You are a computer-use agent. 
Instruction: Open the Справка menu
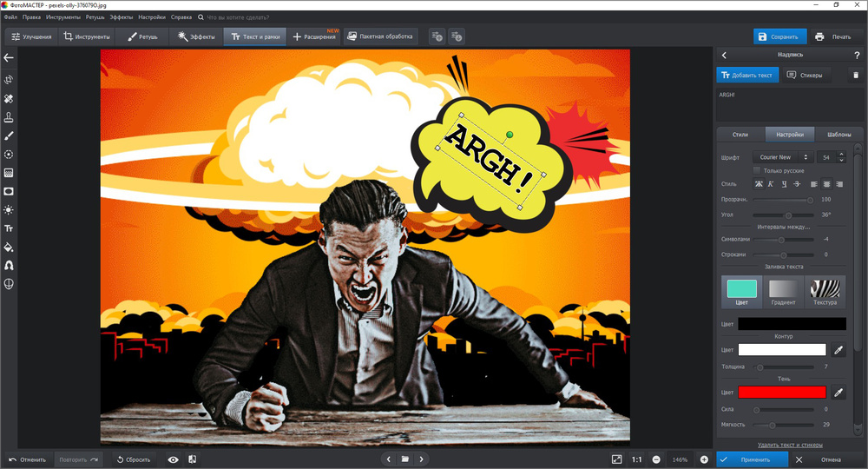[181, 17]
